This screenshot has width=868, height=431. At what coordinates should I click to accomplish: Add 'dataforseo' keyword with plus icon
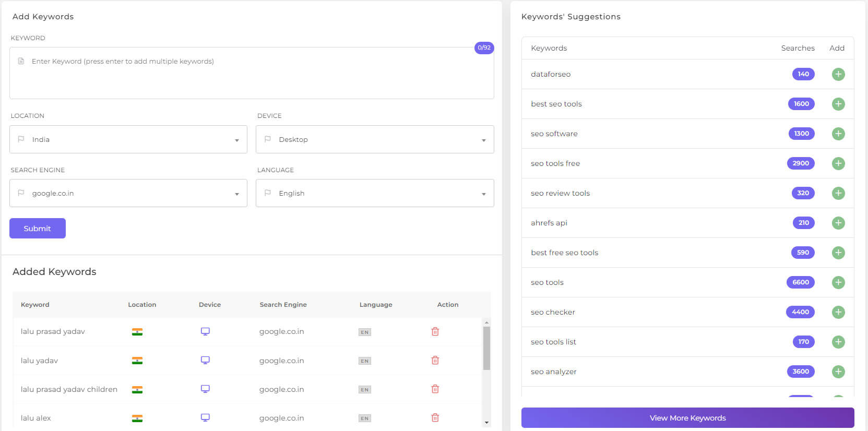(x=838, y=74)
